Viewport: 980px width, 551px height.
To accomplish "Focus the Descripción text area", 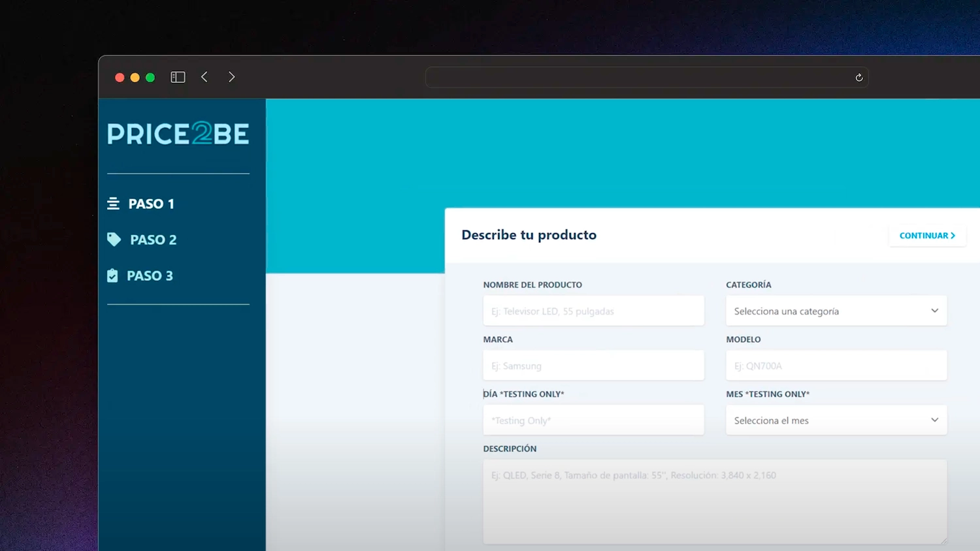I will click(x=714, y=501).
